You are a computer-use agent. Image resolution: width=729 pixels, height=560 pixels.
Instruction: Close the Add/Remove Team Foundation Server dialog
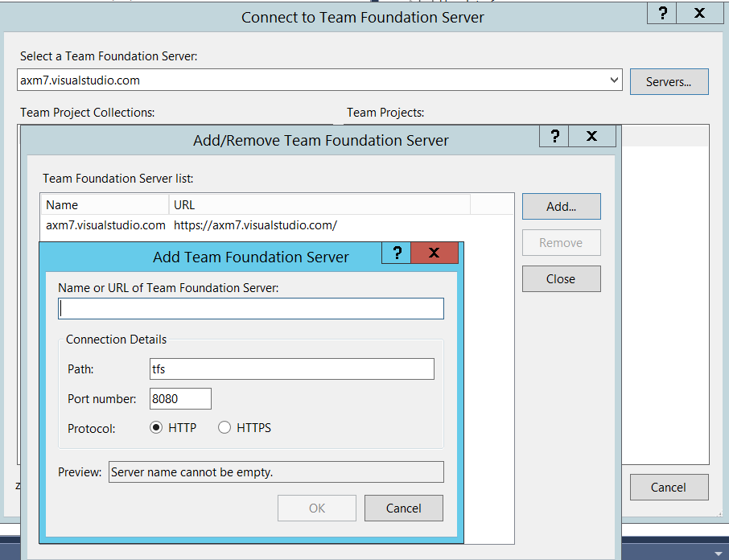(x=592, y=136)
